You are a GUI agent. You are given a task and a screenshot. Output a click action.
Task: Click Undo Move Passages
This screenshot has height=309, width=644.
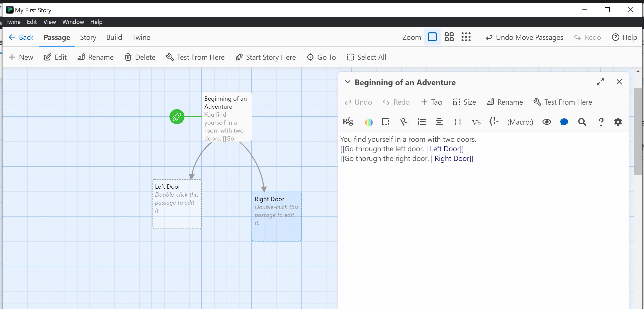524,37
